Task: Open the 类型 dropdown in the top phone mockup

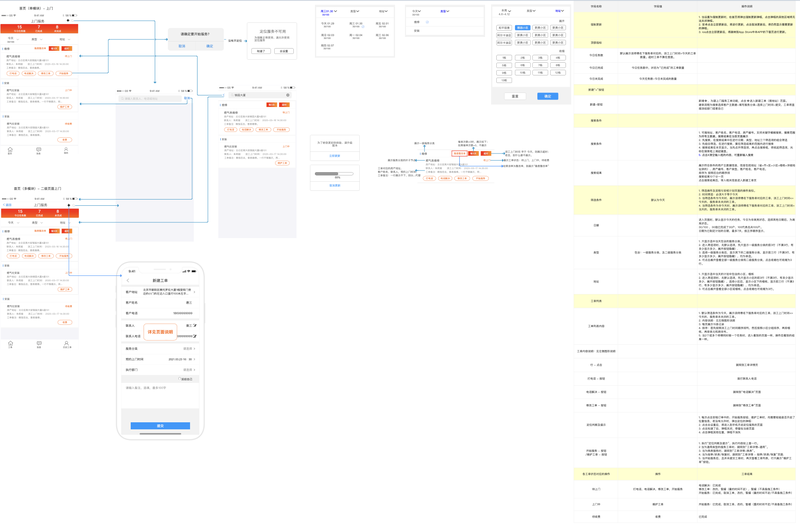Action: tap(36, 39)
